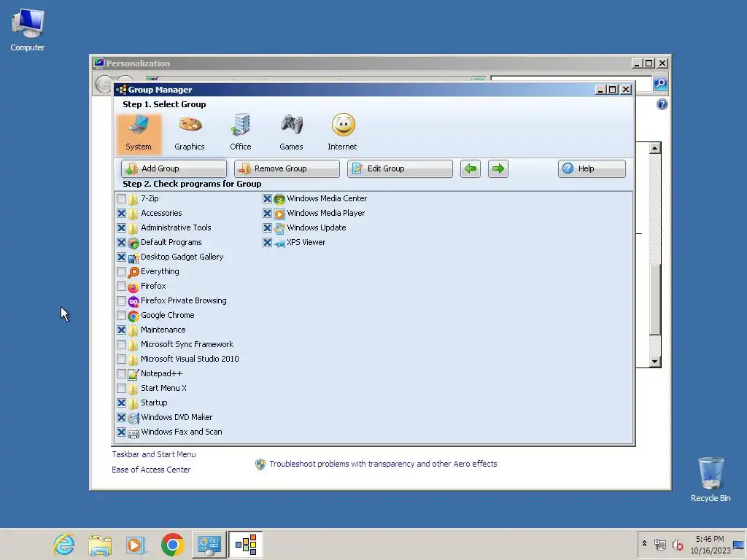Click the Firefox Private Browsing icon
747x560 pixels.
point(133,301)
